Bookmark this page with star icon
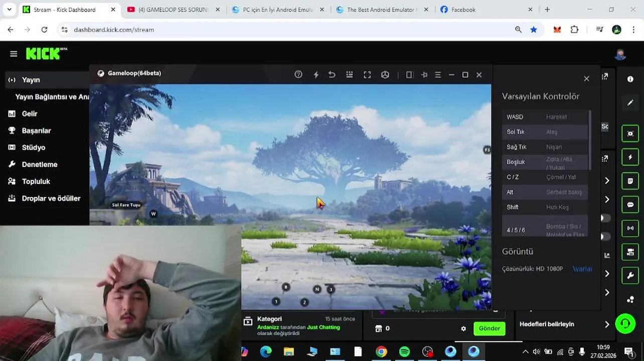This screenshot has width=644, height=361. point(534,30)
